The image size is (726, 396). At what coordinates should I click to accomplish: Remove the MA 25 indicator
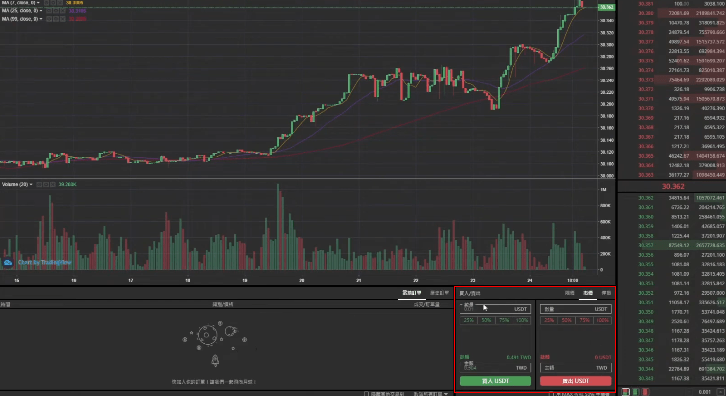(63, 11)
